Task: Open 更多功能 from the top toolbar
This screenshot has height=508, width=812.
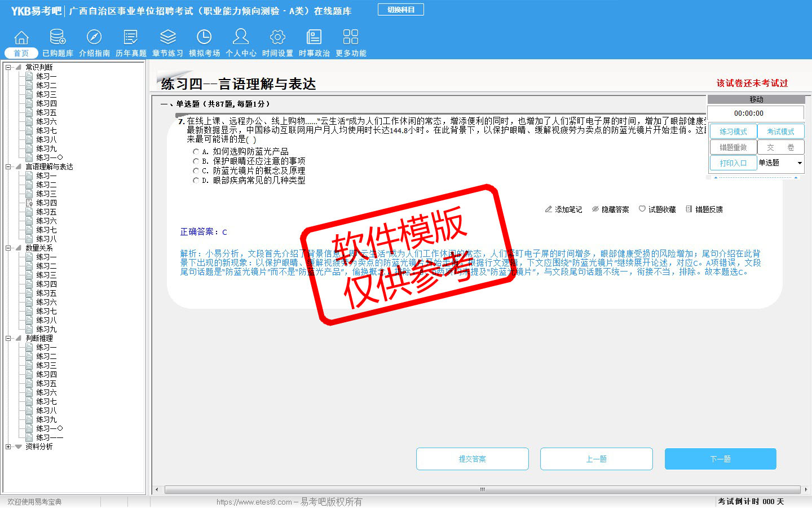Action: click(x=351, y=38)
